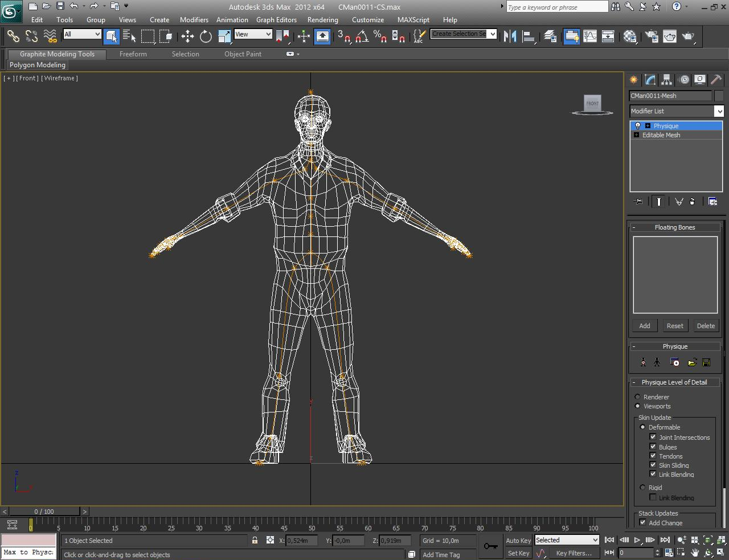729x560 pixels.
Task: Expand the Editable Mesh stack entry
Action: pos(636,135)
